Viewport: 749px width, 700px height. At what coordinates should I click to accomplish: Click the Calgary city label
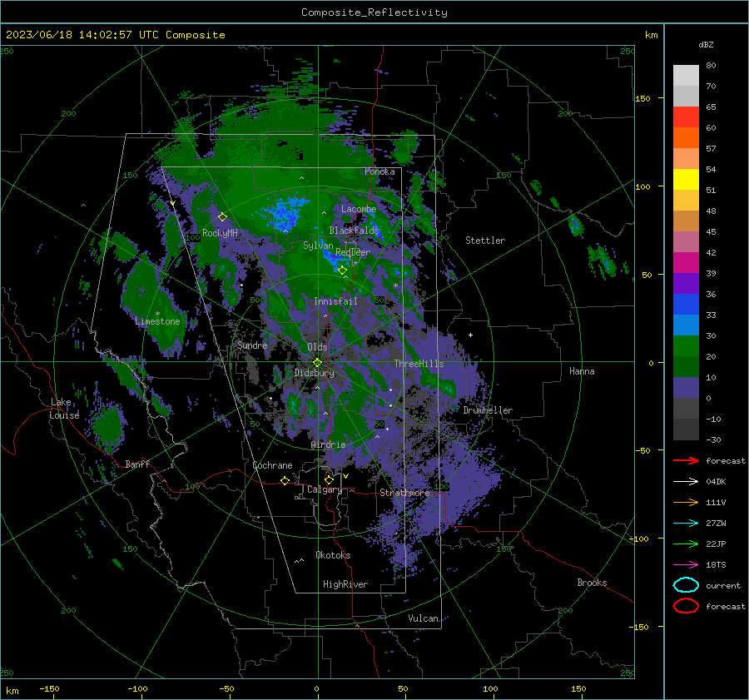(325, 489)
